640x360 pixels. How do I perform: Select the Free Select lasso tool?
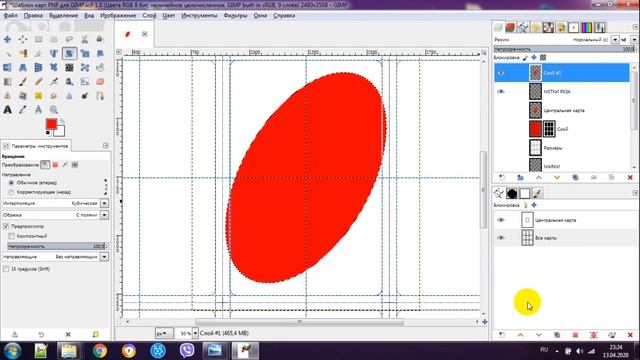pos(69,40)
